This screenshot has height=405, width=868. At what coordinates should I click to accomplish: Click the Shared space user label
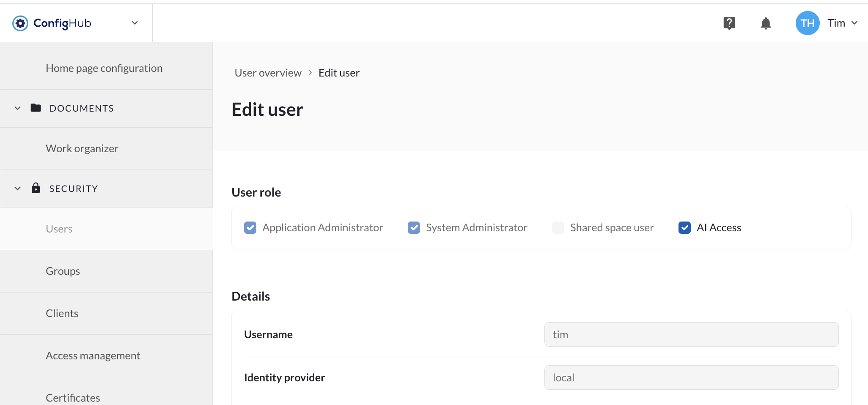(x=612, y=228)
